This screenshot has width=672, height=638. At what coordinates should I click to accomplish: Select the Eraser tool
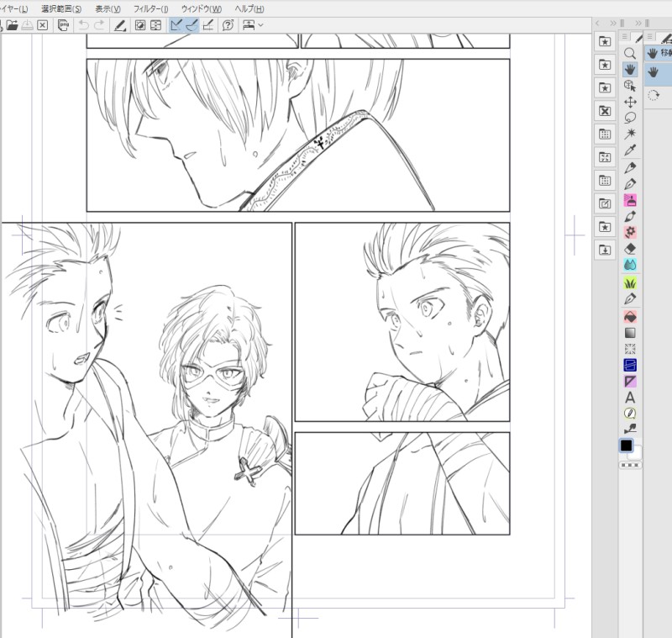click(629, 249)
